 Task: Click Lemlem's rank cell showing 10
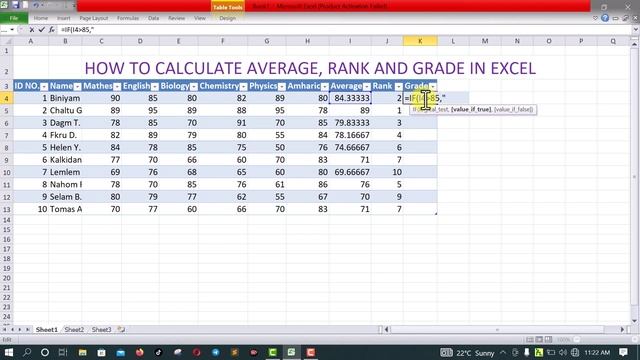tap(387, 172)
